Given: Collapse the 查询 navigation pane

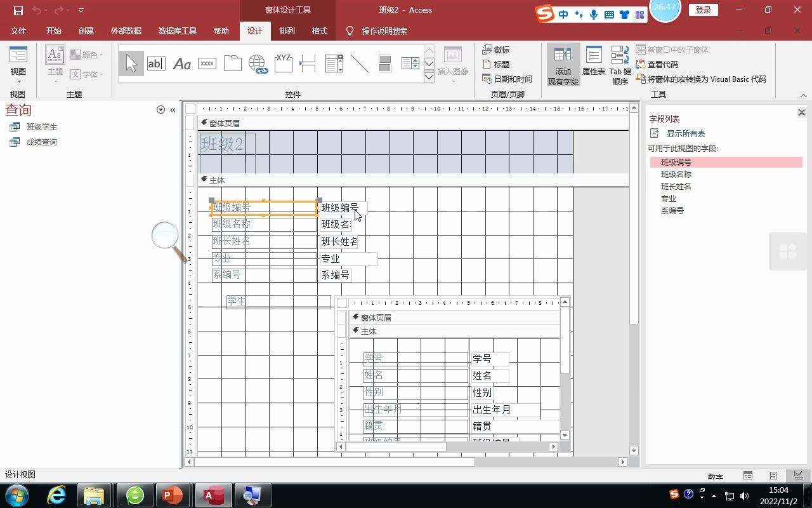Looking at the screenshot, I should 173,109.
